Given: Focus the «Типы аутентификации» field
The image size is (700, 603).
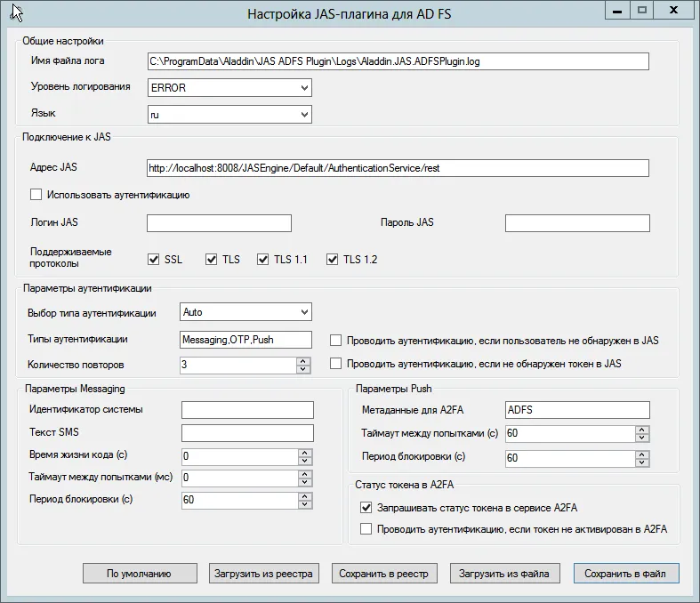Looking at the screenshot, I should pyautogui.click(x=245, y=340).
